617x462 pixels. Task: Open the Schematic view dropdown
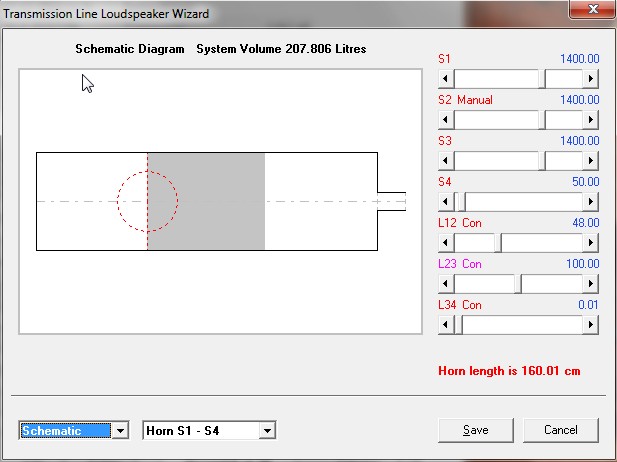coord(120,431)
